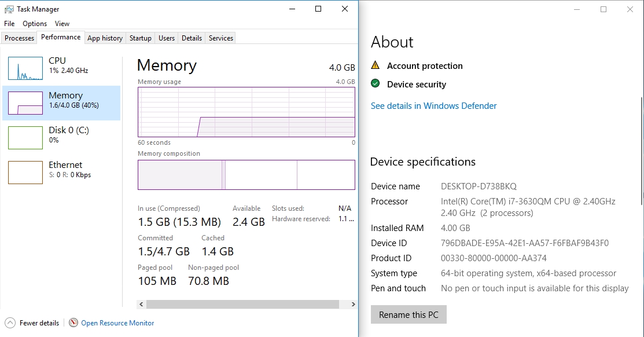Select the Memory graph in the sidebar
The width and height of the screenshot is (644, 337).
pyautogui.click(x=25, y=102)
